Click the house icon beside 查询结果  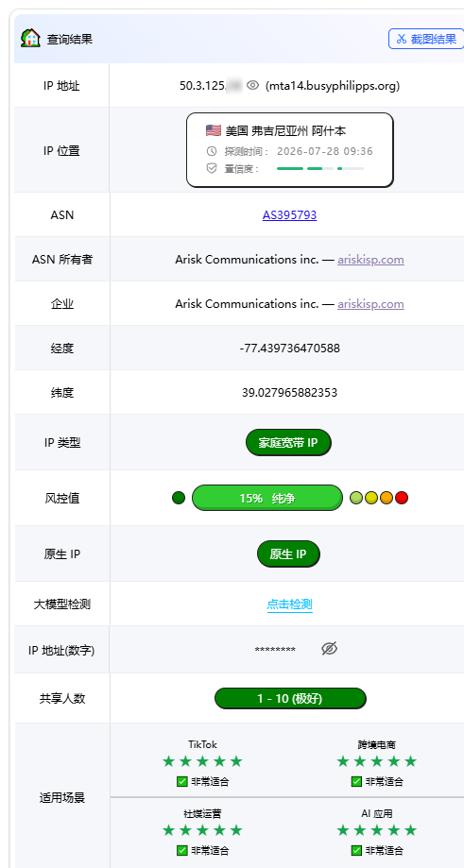coord(30,38)
